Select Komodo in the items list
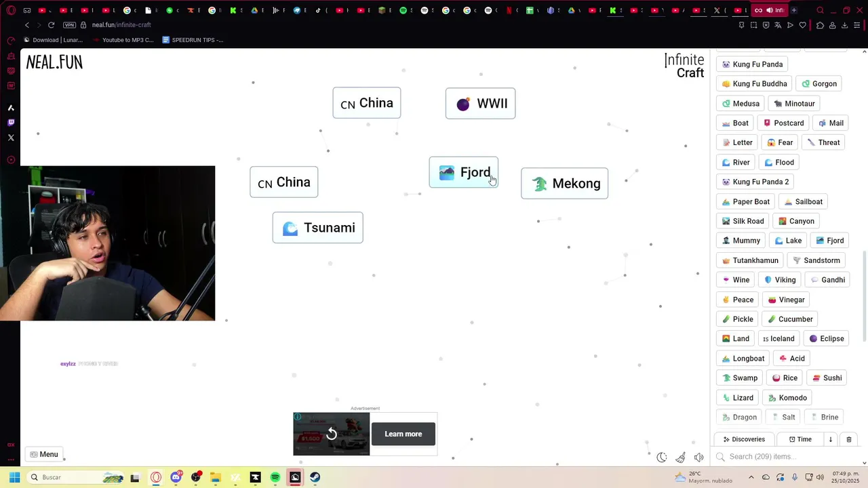The image size is (868, 488). [x=787, y=398]
